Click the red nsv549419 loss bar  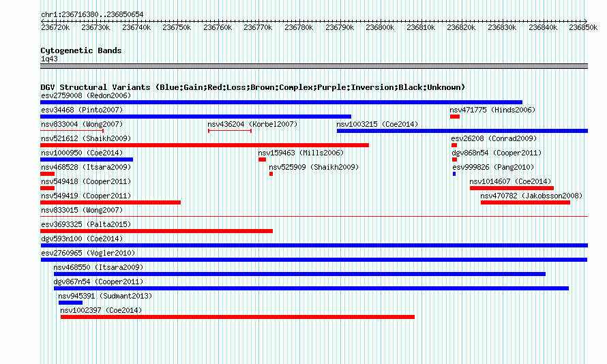tap(110, 202)
